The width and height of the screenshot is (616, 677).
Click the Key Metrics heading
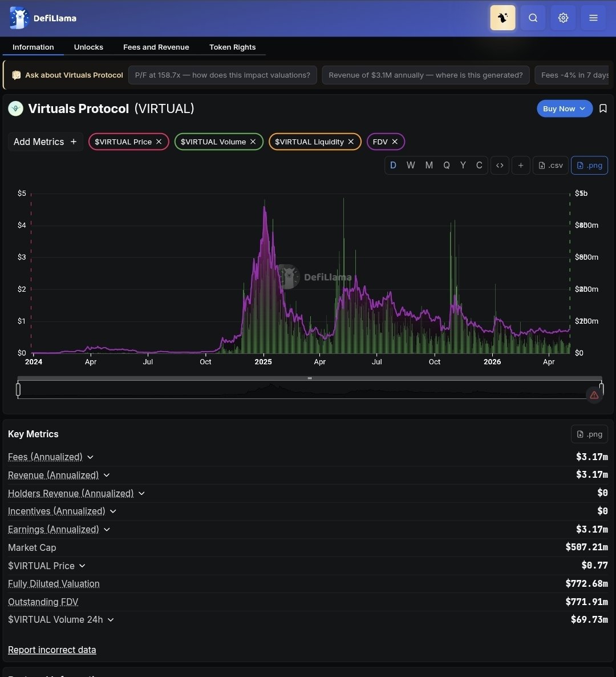tap(33, 434)
